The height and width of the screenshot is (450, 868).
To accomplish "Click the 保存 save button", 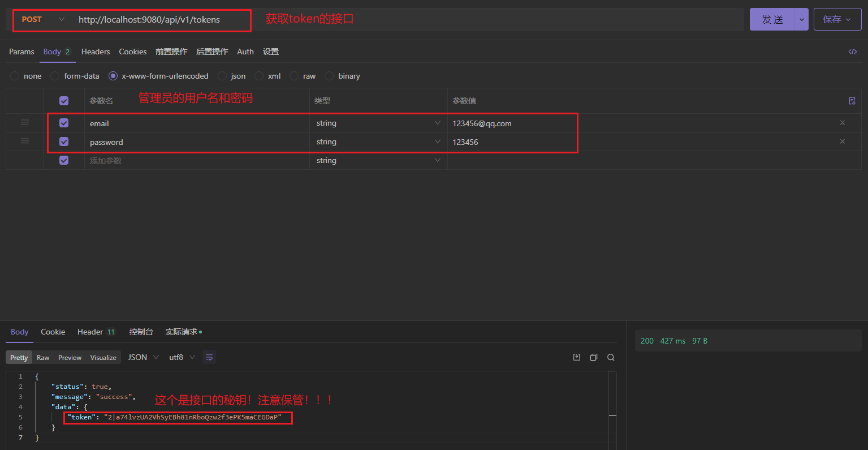I will (837, 19).
